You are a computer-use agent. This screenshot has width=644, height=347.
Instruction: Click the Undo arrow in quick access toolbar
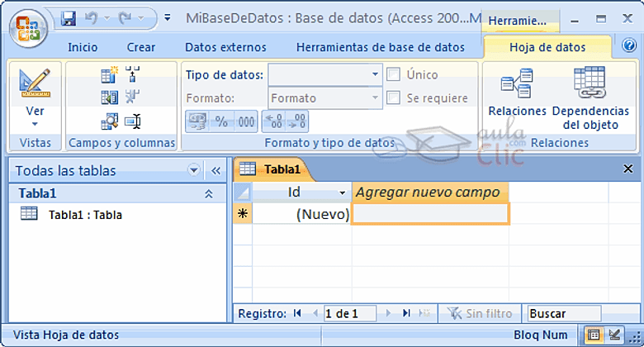point(91,18)
